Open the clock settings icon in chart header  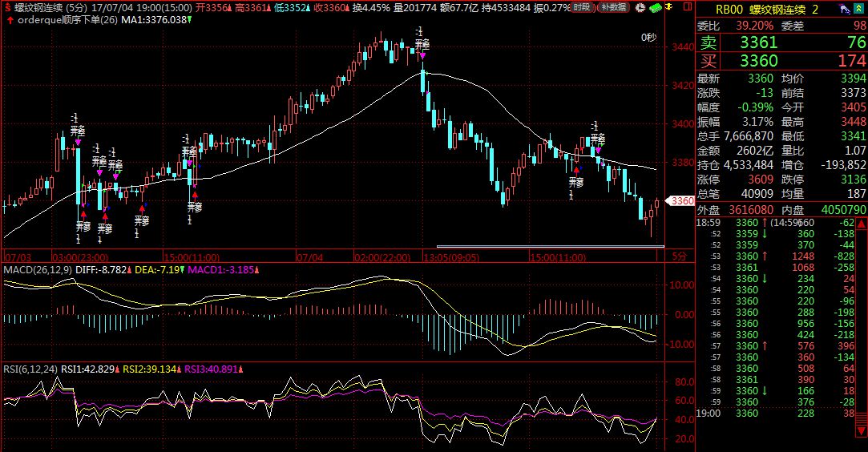(x=638, y=8)
